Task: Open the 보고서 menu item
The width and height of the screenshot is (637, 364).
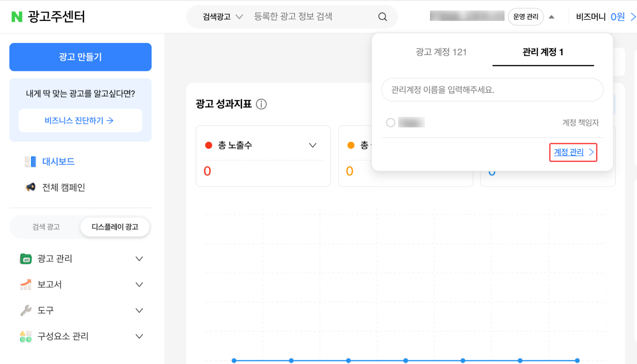Action: click(x=50, y=285)
